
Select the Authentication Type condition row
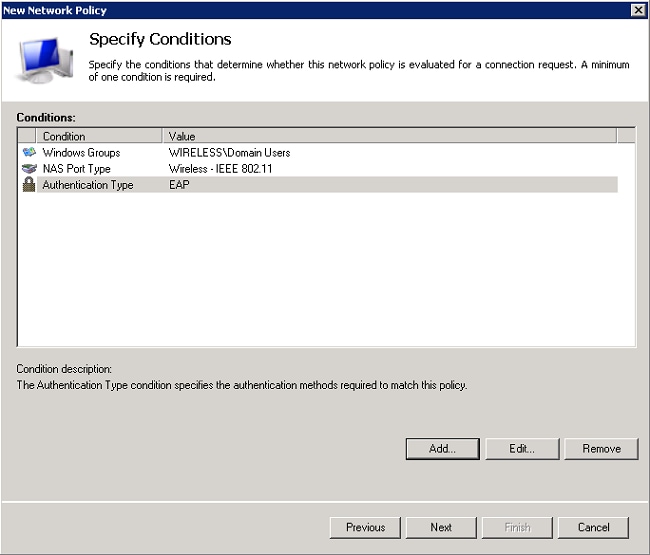[319, 185]
